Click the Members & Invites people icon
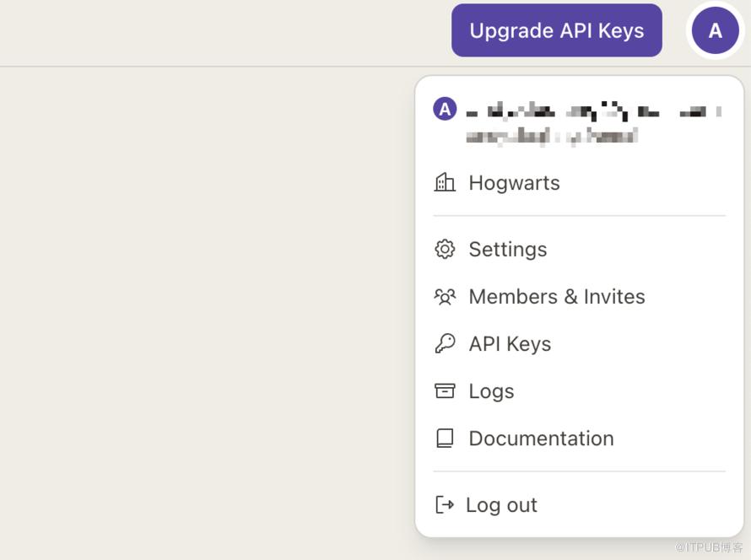 (445, 297)
